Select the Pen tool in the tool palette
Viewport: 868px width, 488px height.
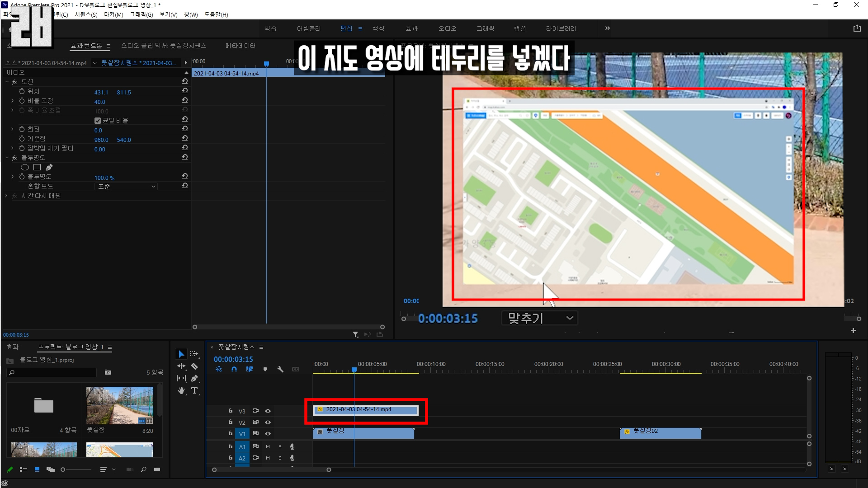pyautogui.click(x=194, y=379)
